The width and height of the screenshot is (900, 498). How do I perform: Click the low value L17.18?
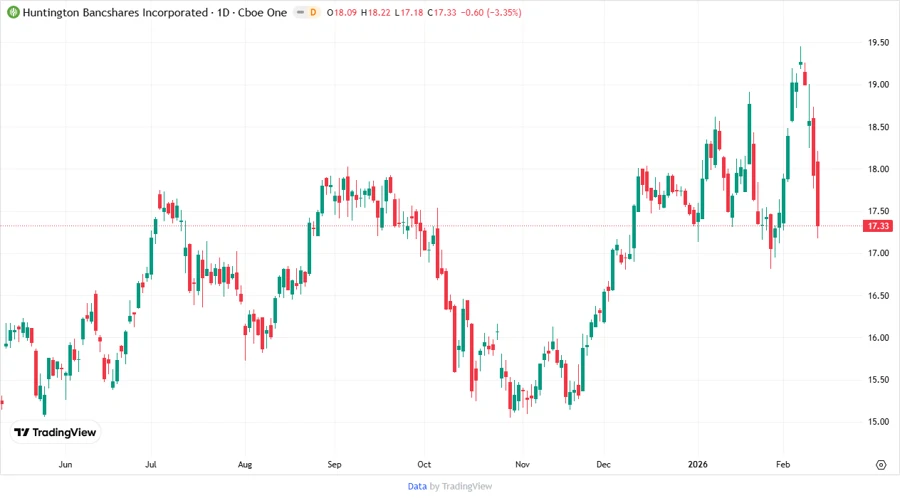click(409, 12)
